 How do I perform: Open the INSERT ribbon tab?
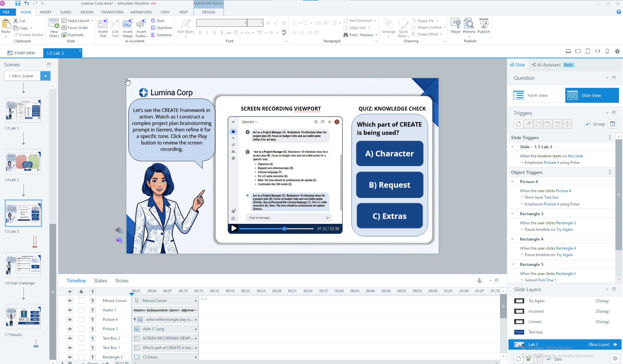pyautogui.click(x=46, y=12)
